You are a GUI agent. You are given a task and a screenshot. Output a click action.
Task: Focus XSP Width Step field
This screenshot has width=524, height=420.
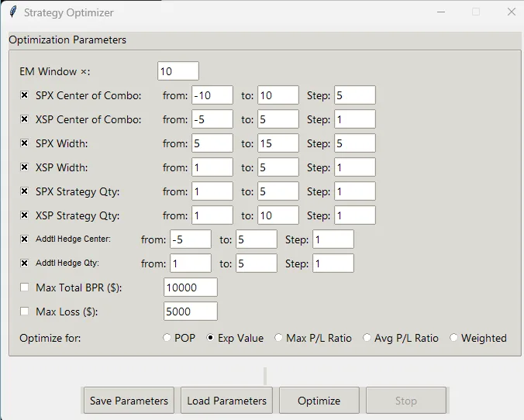(x=355, y=167)
